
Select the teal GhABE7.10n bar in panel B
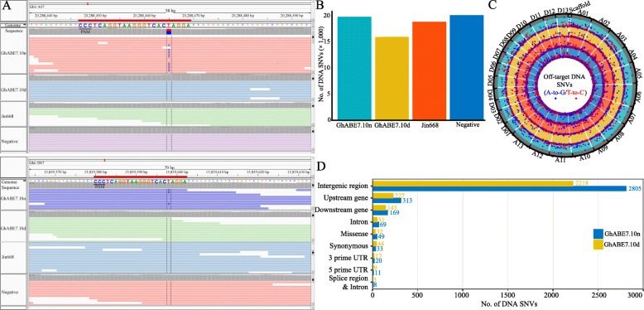pyautogui.click(x=354, y=68)
